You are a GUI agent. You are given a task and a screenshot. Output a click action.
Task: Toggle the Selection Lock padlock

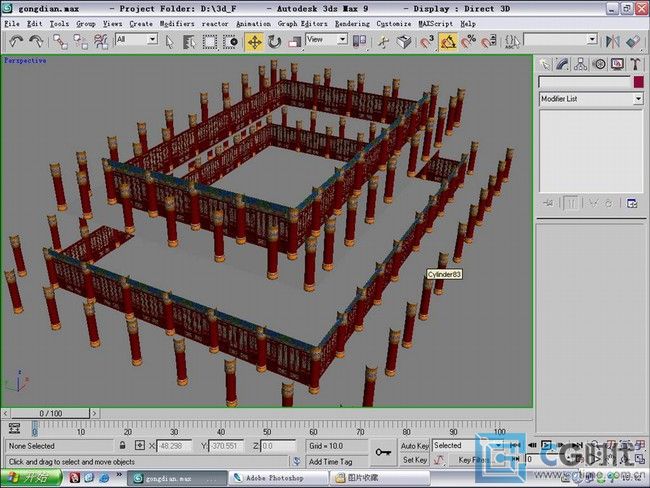click(x=122, y=446)
